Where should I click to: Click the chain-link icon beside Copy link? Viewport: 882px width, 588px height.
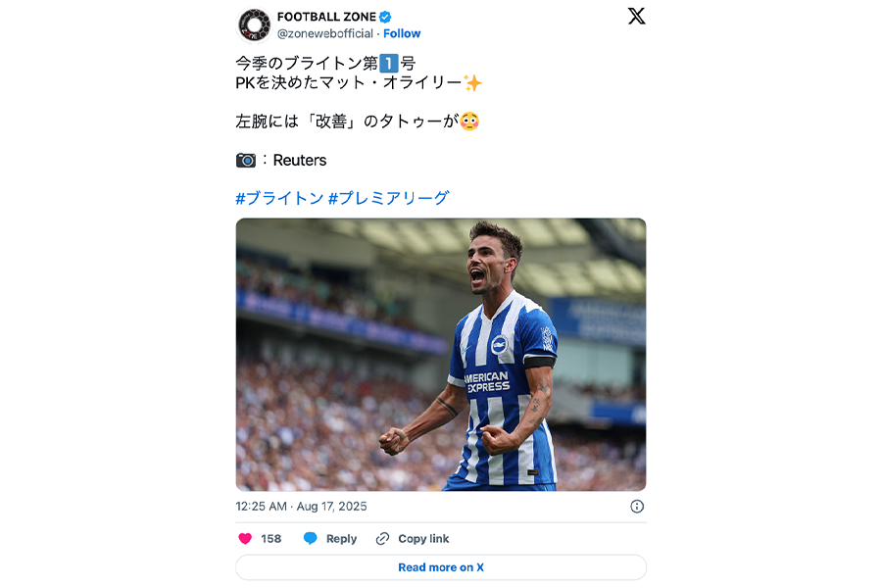point(380,538)
